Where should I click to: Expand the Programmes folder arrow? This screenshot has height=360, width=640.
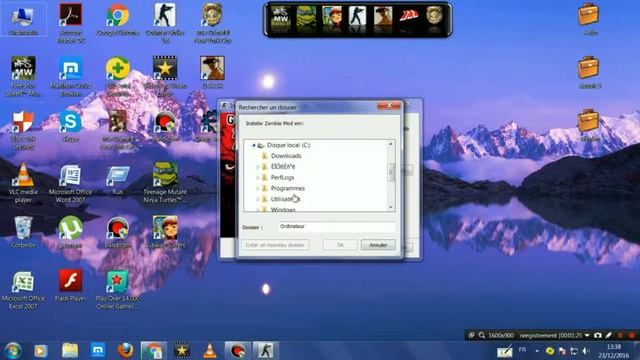click(258, 189)
